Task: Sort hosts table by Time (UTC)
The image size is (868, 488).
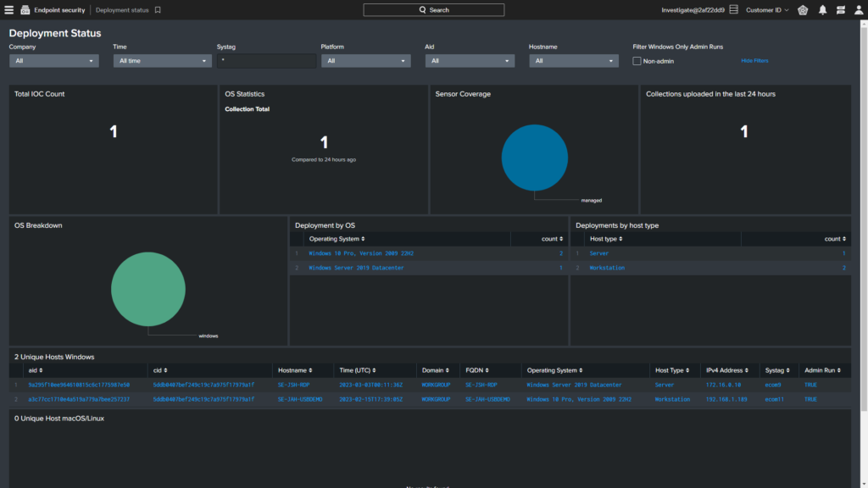Action: pos(358,370)
